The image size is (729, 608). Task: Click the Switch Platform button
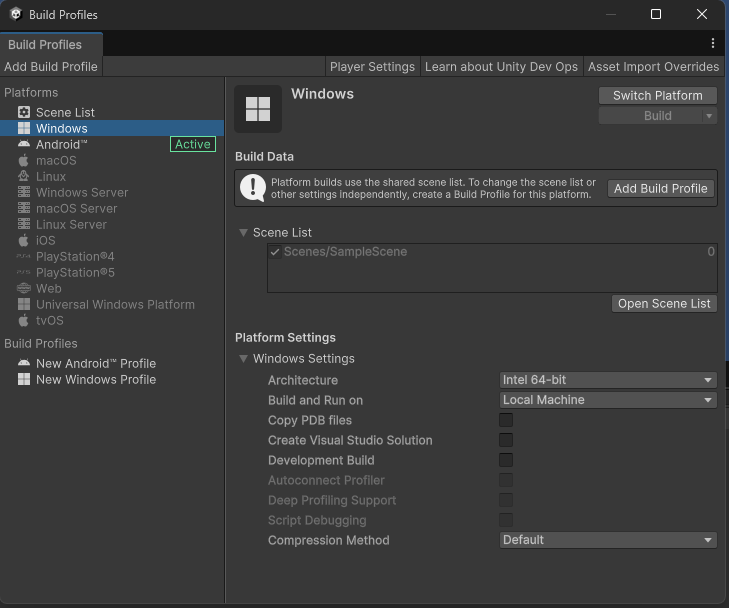point(657,95)
